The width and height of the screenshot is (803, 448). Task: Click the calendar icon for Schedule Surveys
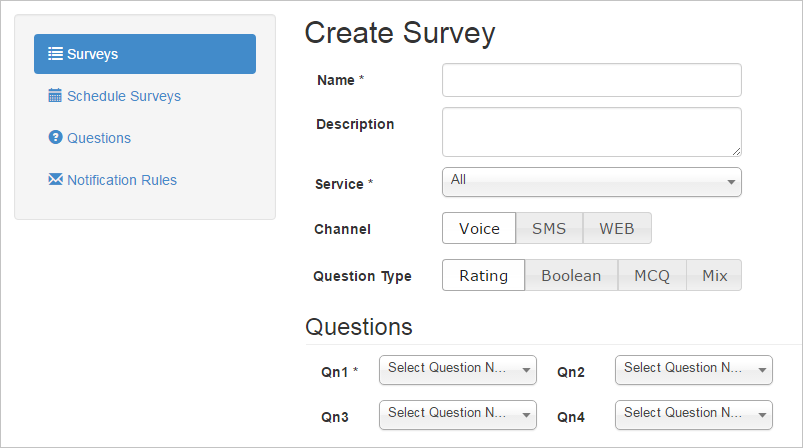coord(55,96)
